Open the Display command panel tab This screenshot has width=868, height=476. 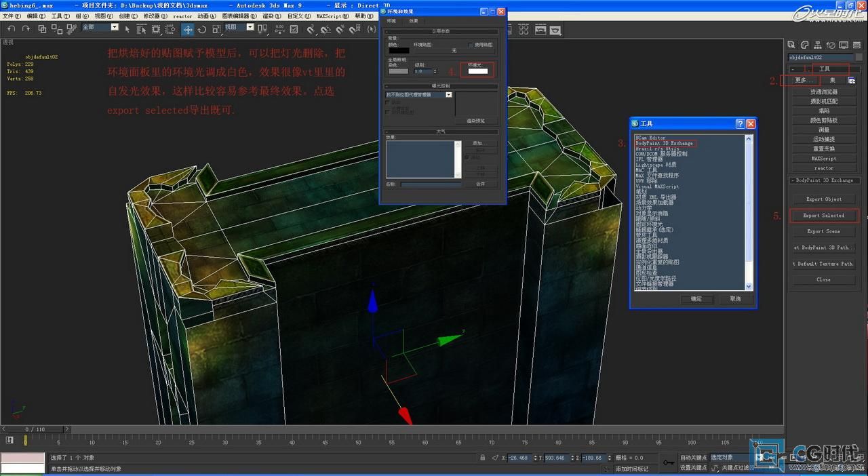coord(844,45)
